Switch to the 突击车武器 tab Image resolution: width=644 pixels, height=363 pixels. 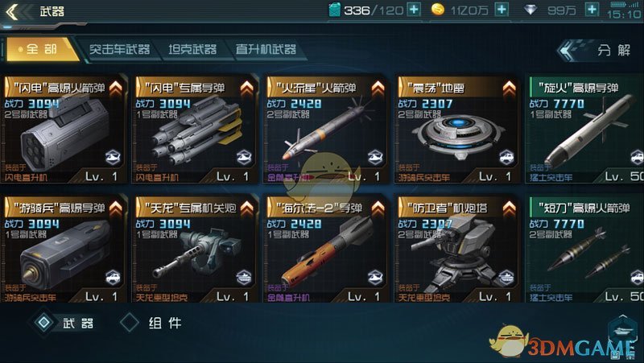click(x=119, y=50)
